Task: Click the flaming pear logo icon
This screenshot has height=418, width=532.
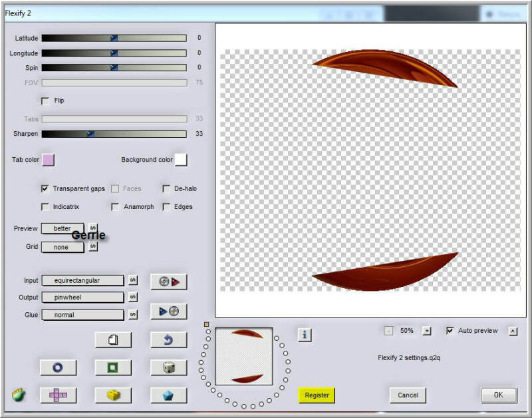Action: [x=19, y=395]
